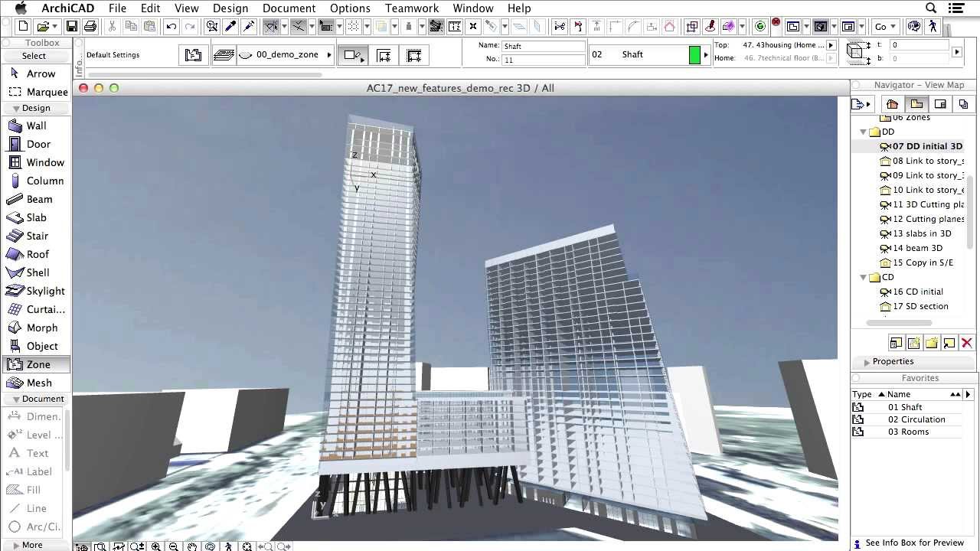Open the Open-file dropdown arrow in toolbar
The image size is (980, 551).
pyautogui.click(x=55, y=27)
